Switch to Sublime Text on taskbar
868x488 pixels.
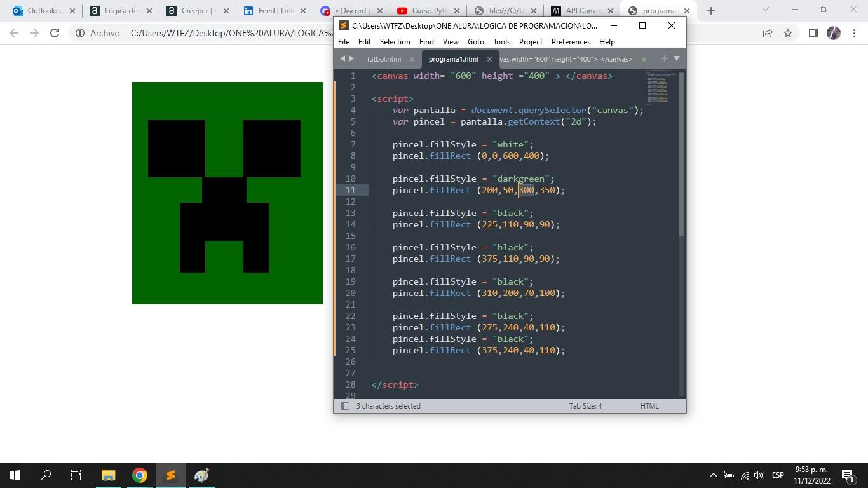170,475
